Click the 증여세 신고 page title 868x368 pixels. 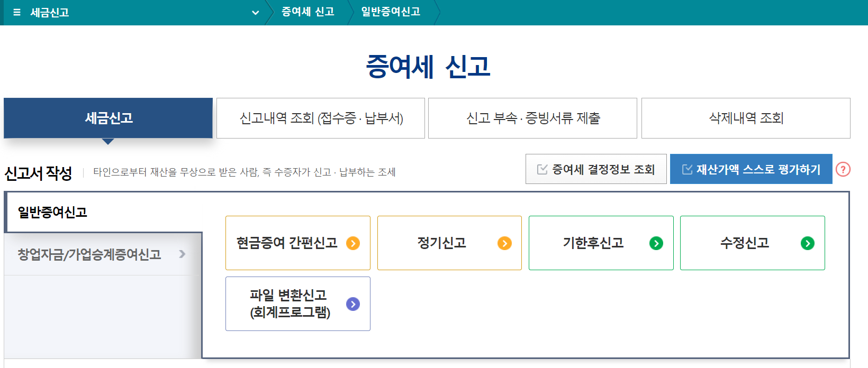click(428, 67)
